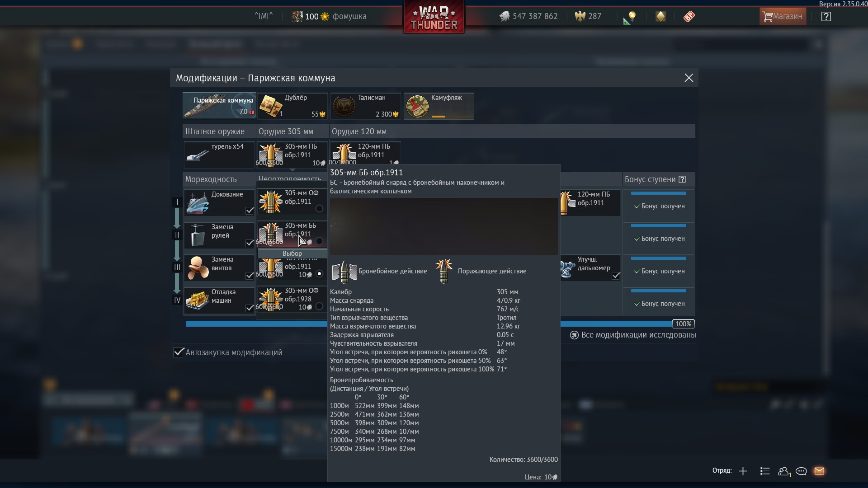This screenshot has height=488, width=868.
Task: Toggle the Отладка машин modification checkbox
Action: pyautogui.click(x=250, y=308)
